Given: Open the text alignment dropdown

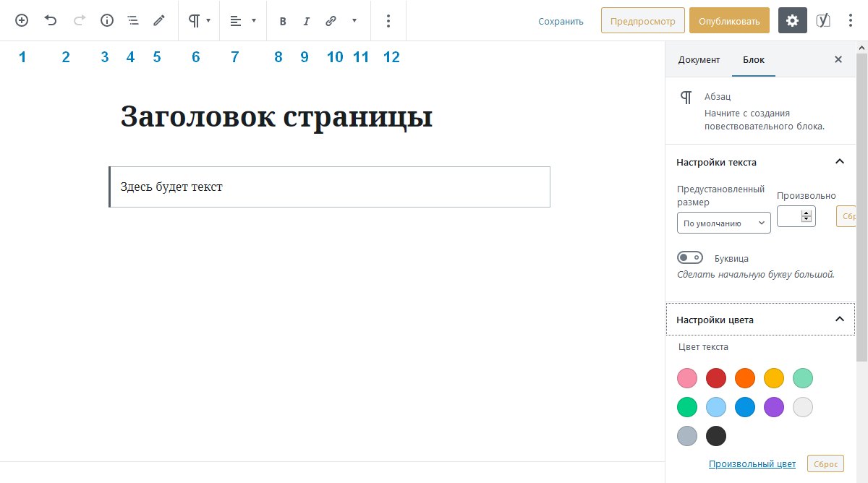Looking at the screenshot, I should 243,20.
